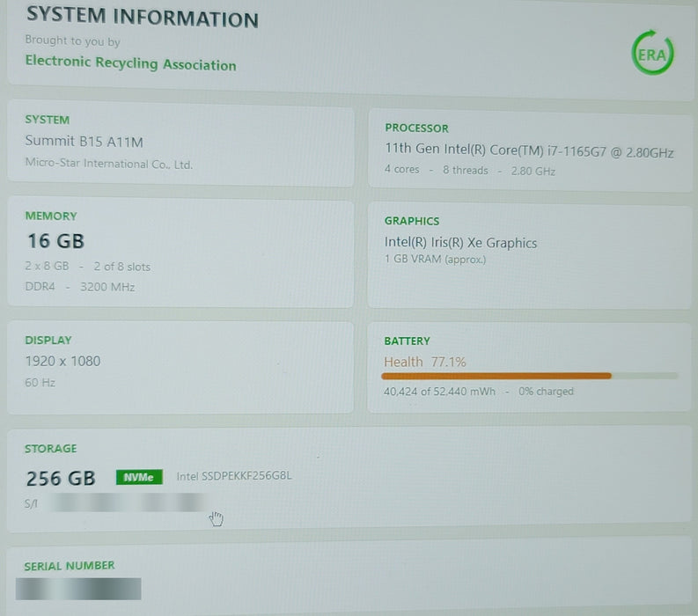698x616 pixels.
Task: Click the battery health progress bar
Action: (529, 376)
